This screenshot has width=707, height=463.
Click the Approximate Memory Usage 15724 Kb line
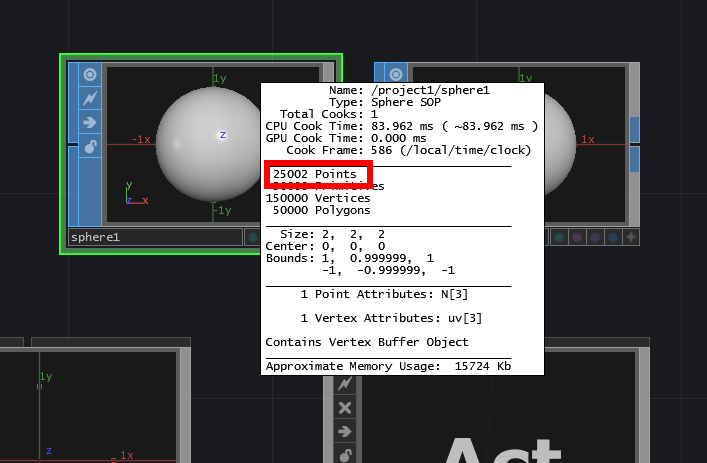388,366
